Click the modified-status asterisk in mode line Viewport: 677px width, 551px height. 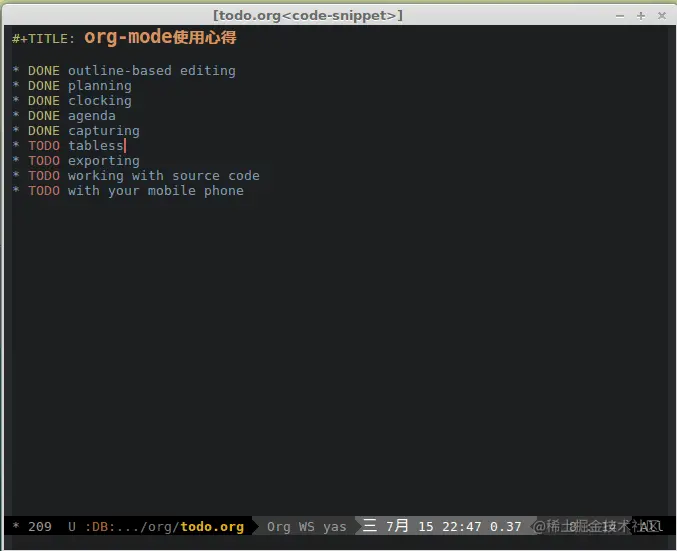click(16, 526)
